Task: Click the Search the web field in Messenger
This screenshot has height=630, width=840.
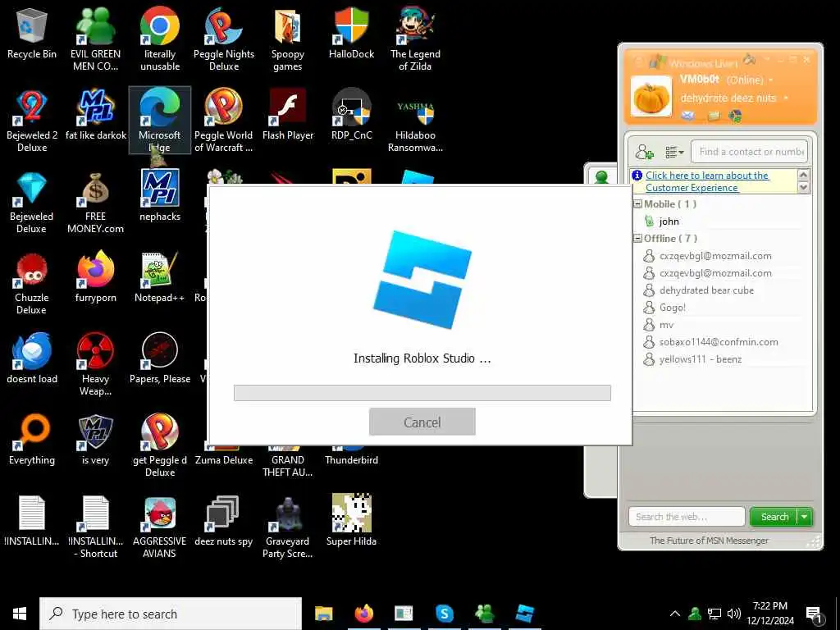Action: click(687, 517)
